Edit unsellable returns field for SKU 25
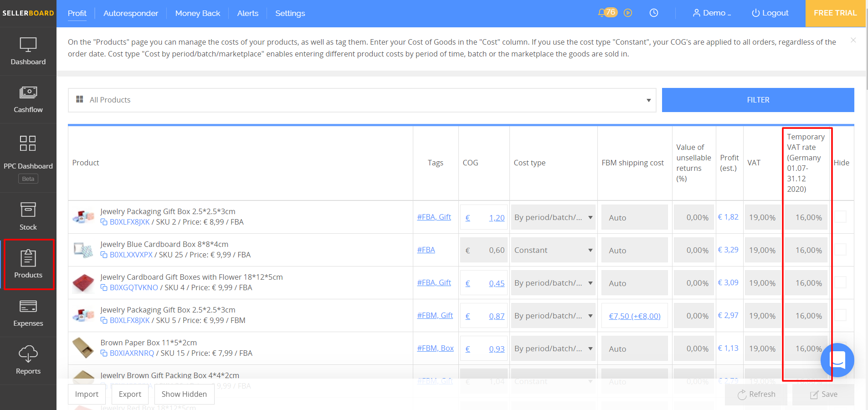 (694, 250)
